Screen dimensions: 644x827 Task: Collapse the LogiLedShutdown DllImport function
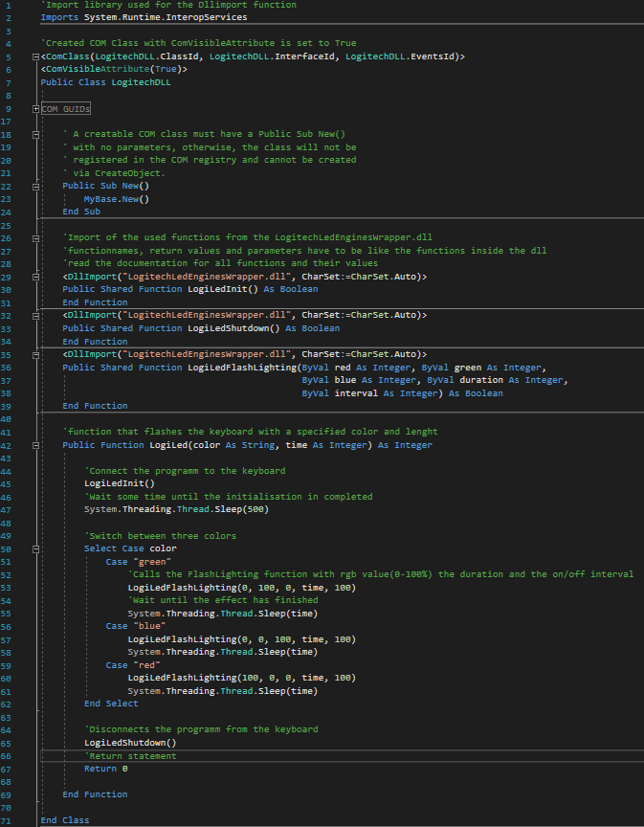[35, 316]
